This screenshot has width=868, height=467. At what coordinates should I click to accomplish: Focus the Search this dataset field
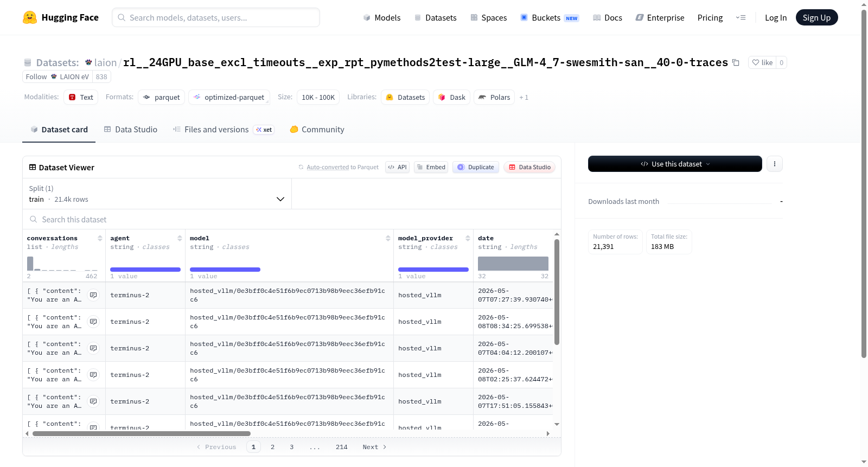(x=292, y=219)
